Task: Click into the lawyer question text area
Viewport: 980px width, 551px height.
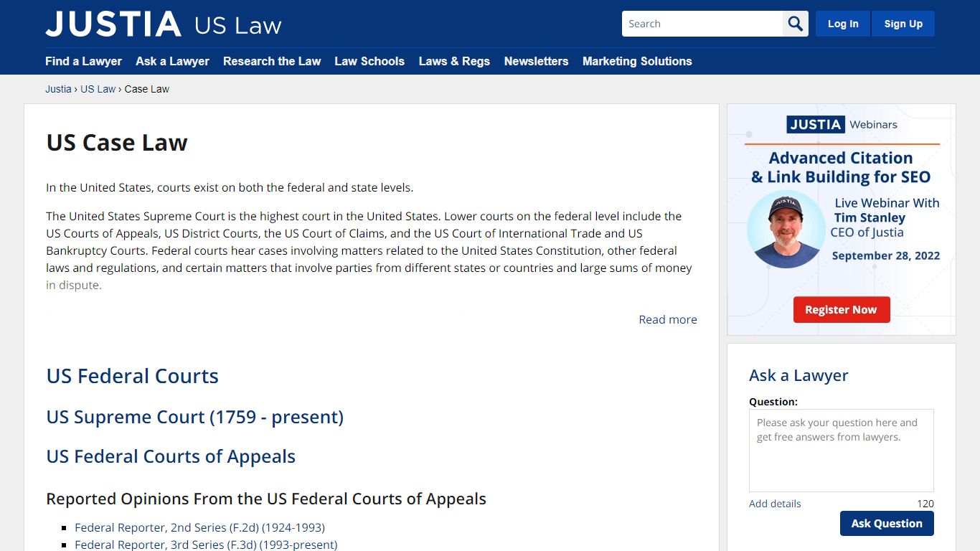Action: (x=842, y=451)
